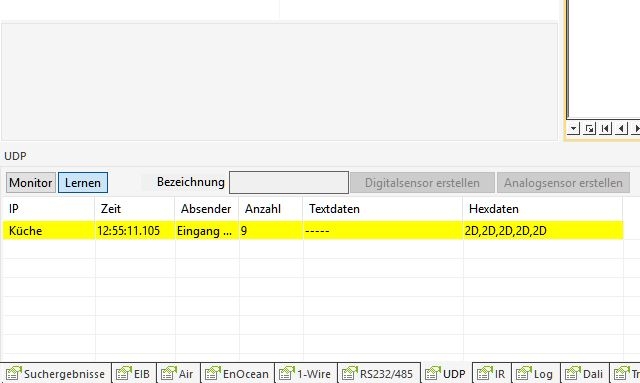Open the 1-Wire tab
640x383 pixels.
pos(306,373)
